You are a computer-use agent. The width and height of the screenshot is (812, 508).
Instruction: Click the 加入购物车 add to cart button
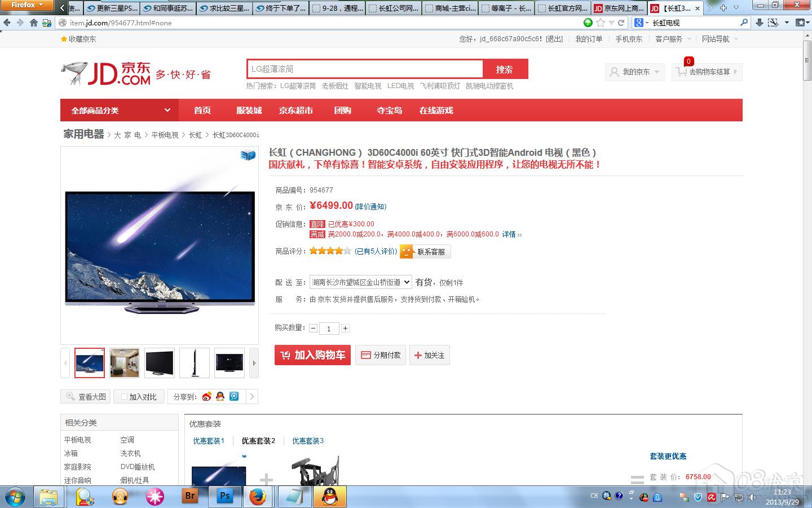click(x=312, y=355)
